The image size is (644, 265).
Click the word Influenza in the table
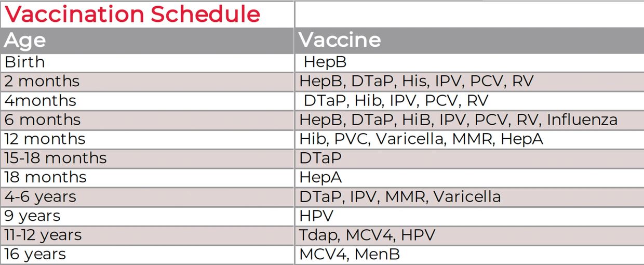point(582,120)
